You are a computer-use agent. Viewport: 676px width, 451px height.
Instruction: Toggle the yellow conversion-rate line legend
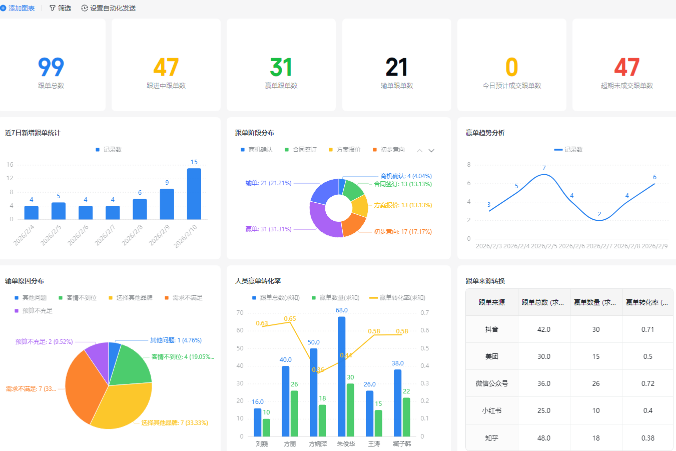coord(397,298)
